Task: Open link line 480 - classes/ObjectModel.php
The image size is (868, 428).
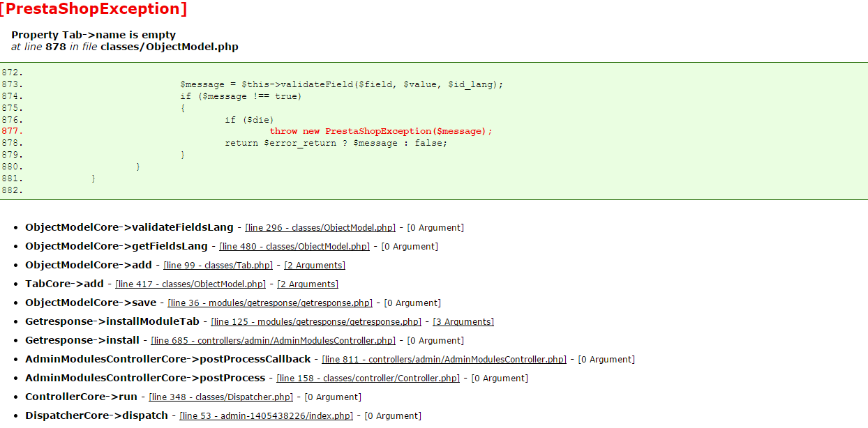Action: [294, 247]
